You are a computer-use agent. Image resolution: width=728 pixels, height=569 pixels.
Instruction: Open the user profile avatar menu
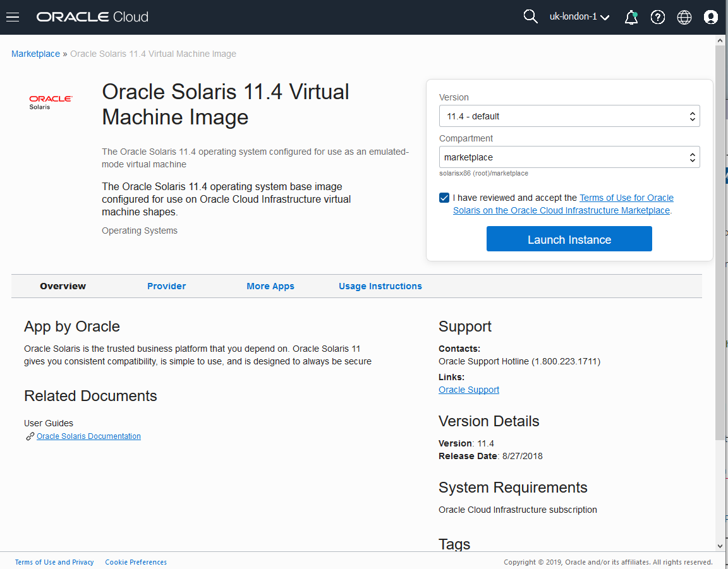(711, 18)
